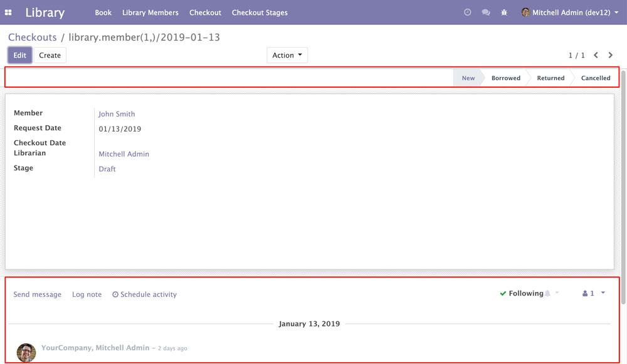Click the Edit button
This screenshot has height=364, width=627.
[19, 55]
